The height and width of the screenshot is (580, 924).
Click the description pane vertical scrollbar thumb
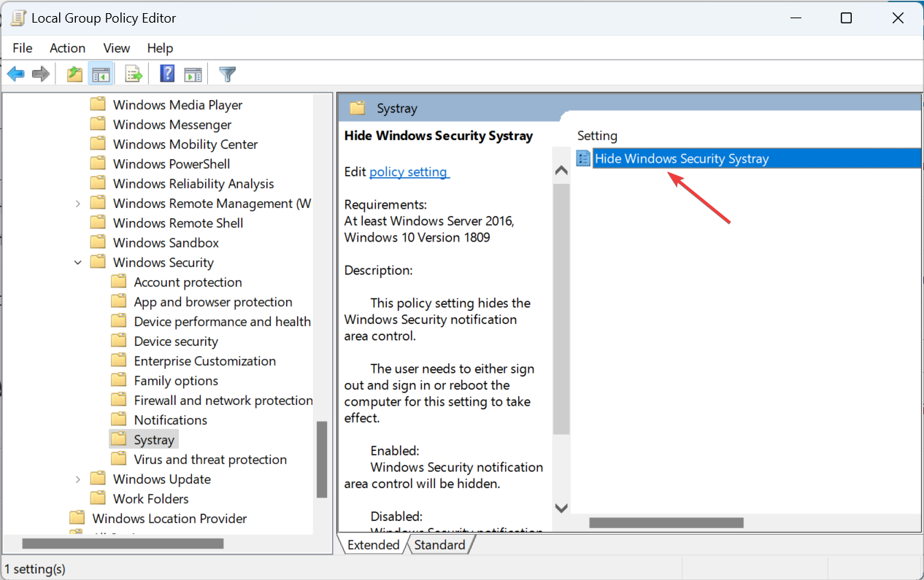coord(561,309)
